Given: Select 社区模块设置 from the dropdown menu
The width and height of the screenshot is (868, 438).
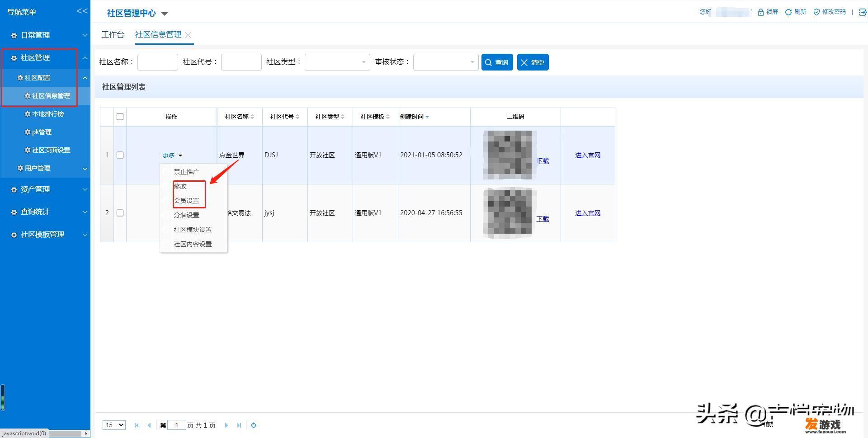Looking at the screenshot, I should tap(193, 230).
